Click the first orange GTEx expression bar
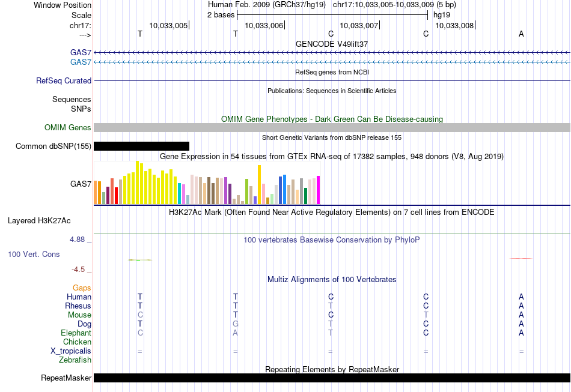The width and height of the screenshot is (571, 392). point(96,192)
